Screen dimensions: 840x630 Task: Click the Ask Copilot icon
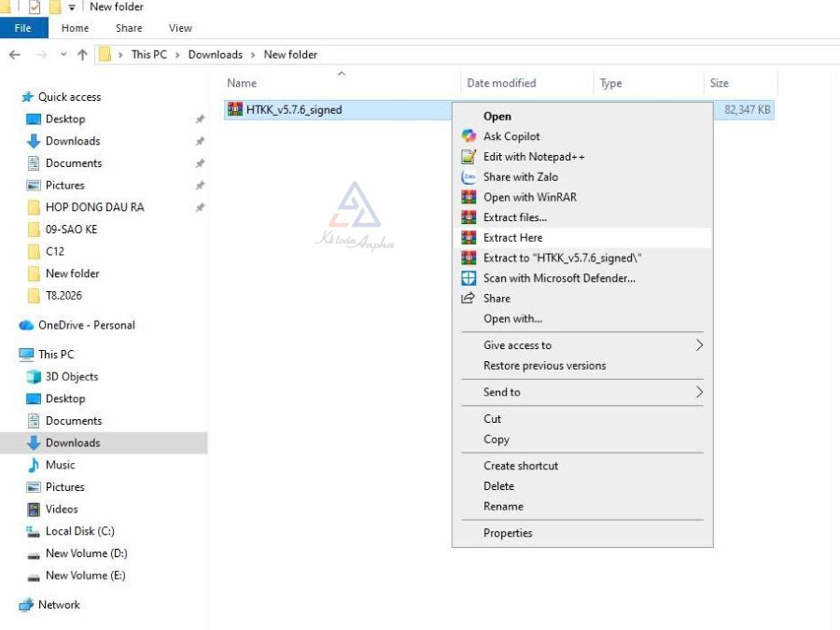pyautogui.click(x=469, y=136)
